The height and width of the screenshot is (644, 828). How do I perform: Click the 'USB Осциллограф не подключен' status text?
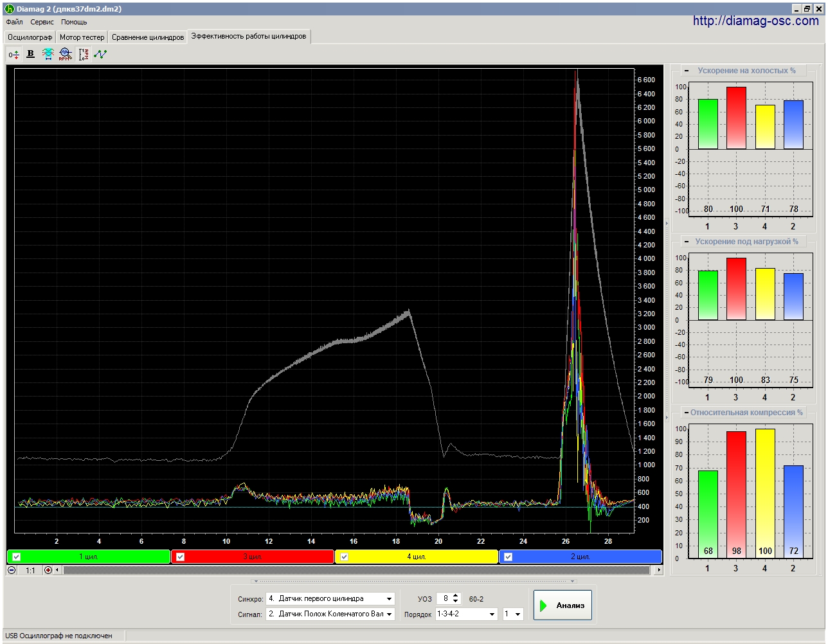point(59,636)
